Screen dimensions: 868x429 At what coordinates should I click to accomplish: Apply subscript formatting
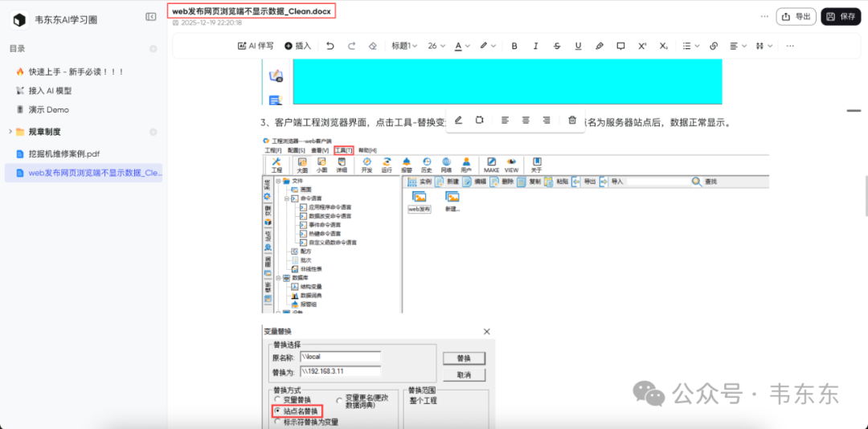[663, 46]
